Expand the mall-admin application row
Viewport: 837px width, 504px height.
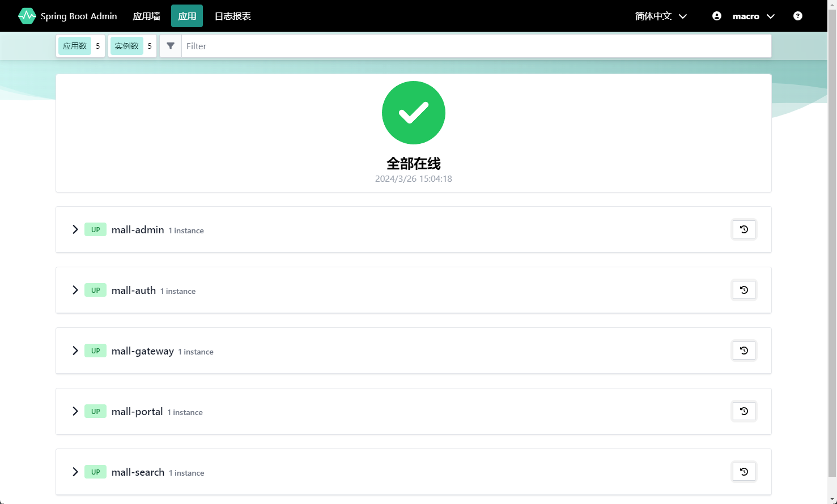click(75, 229)
